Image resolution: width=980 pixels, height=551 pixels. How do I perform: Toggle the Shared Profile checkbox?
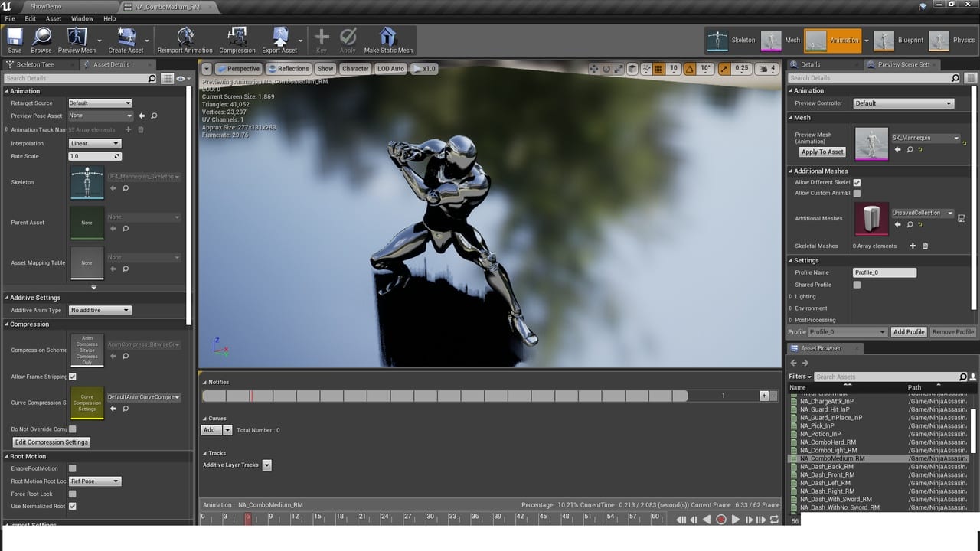pos(857,285)
